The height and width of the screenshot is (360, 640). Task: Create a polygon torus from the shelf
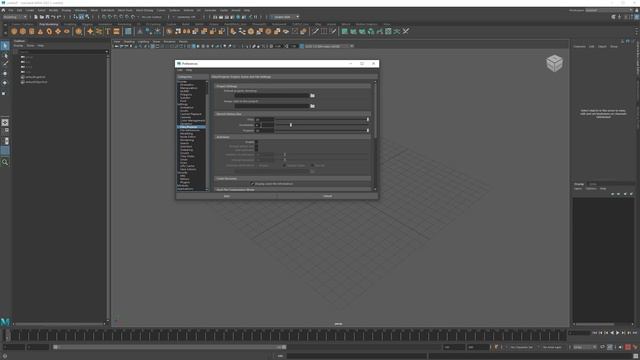[x=49, y=31]
